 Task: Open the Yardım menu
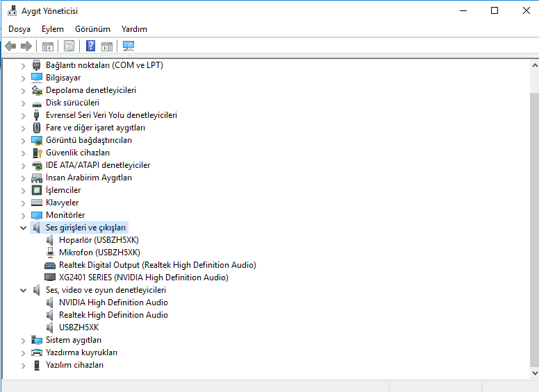[134, 29]
